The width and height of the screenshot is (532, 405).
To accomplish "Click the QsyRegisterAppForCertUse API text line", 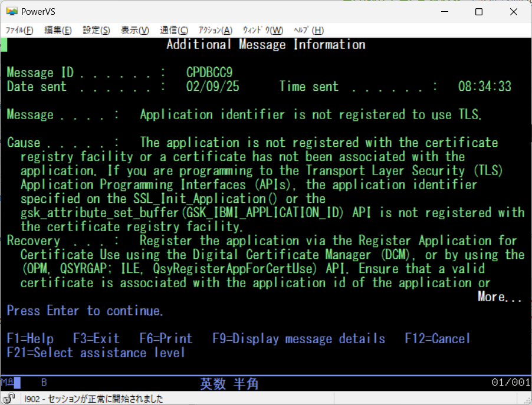I will tap(253, 269).
